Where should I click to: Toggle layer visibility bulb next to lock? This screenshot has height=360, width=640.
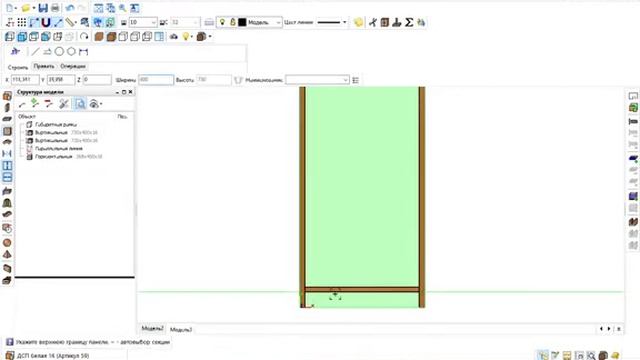[x=222, y=22]
